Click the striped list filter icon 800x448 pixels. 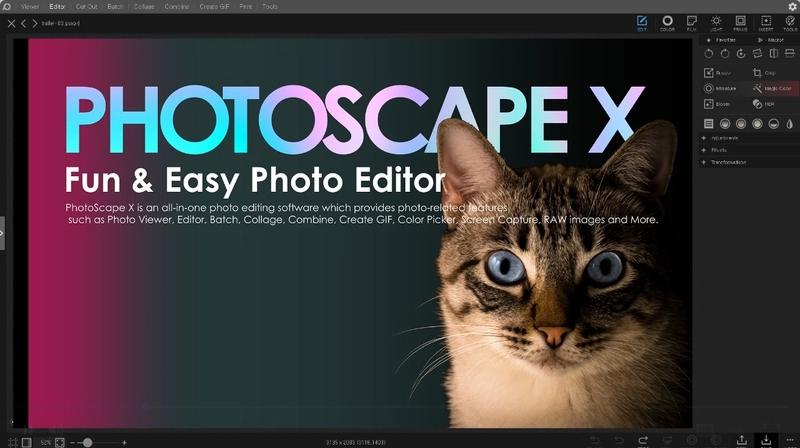pyautogui.click(x=709, y=123)
